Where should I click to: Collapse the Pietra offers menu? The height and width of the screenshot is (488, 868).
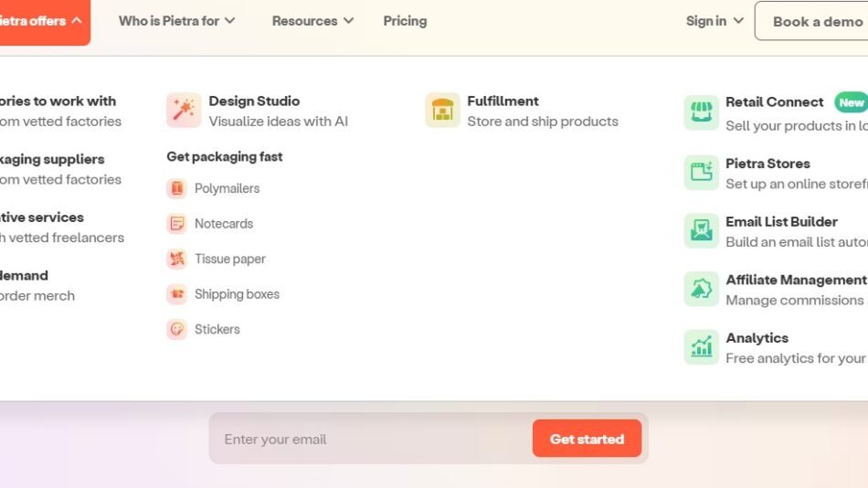click(x=41, y=20)
